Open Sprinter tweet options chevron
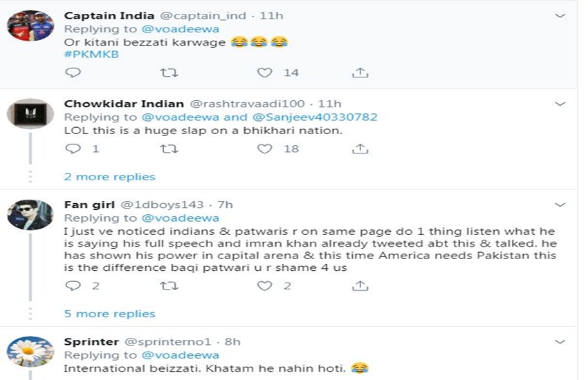Image resolution: width=588 pixels, height=380 pixels. click(560, 341)
